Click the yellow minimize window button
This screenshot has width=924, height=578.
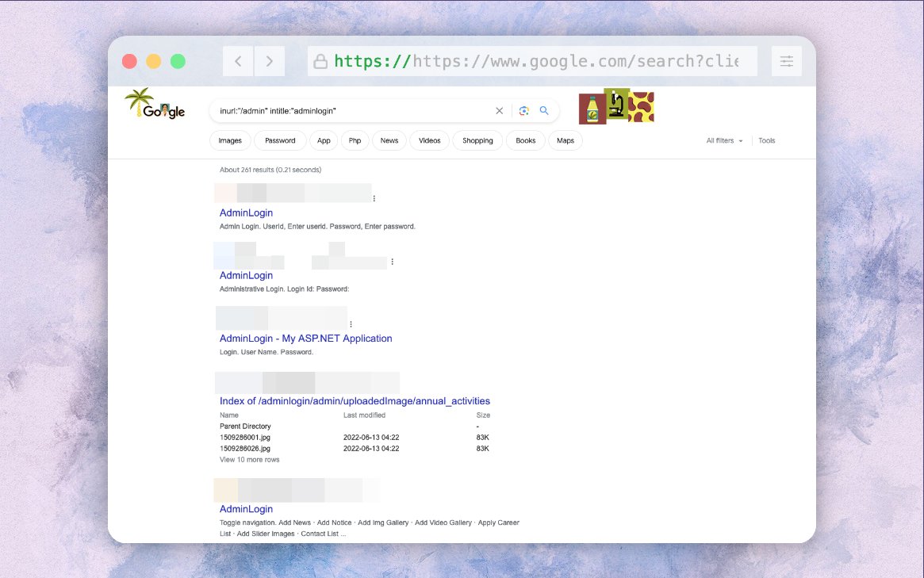(154, 61)
